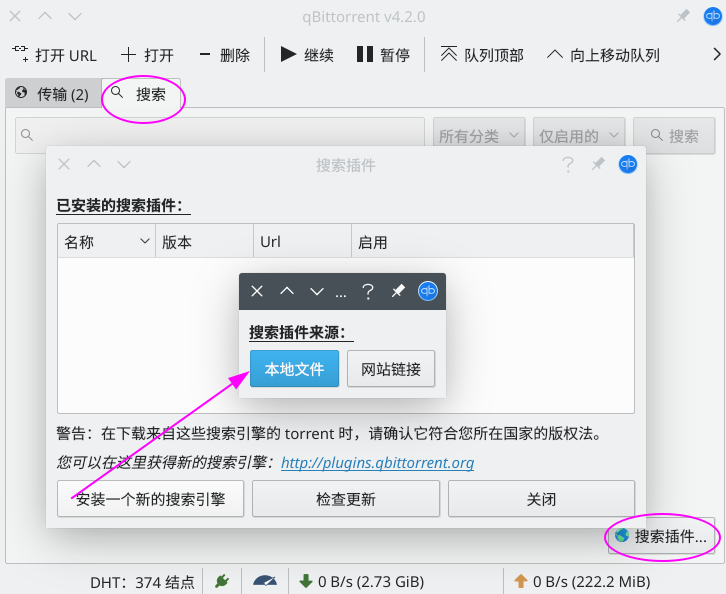Click the search query input field
Viewport: 726px width, 594px height.
[220, 136]
